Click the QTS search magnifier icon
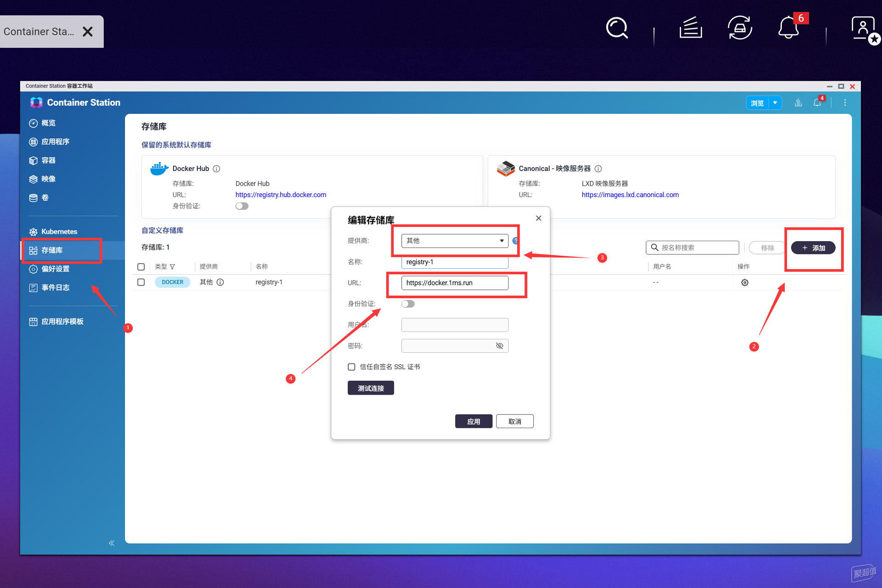 click(616, 28)
